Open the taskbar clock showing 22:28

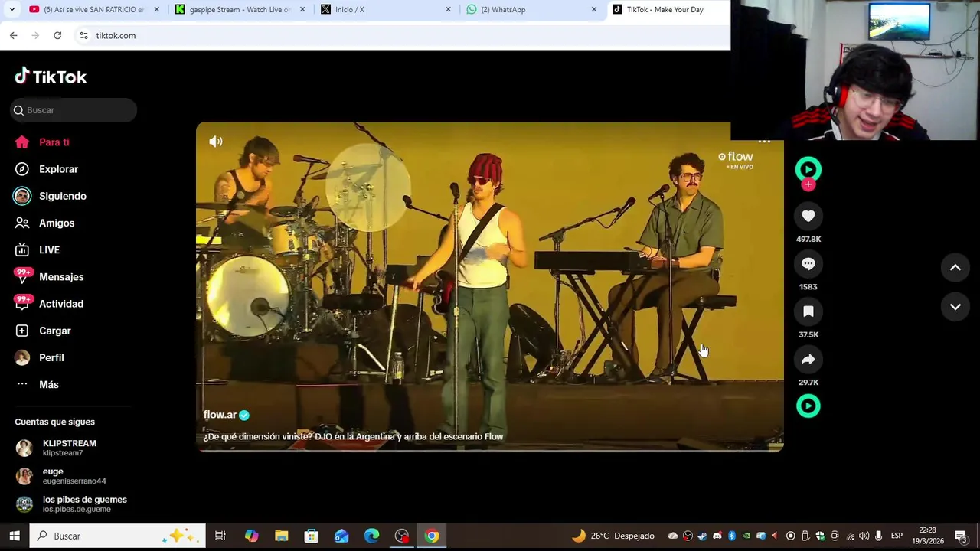pos(927,536)
